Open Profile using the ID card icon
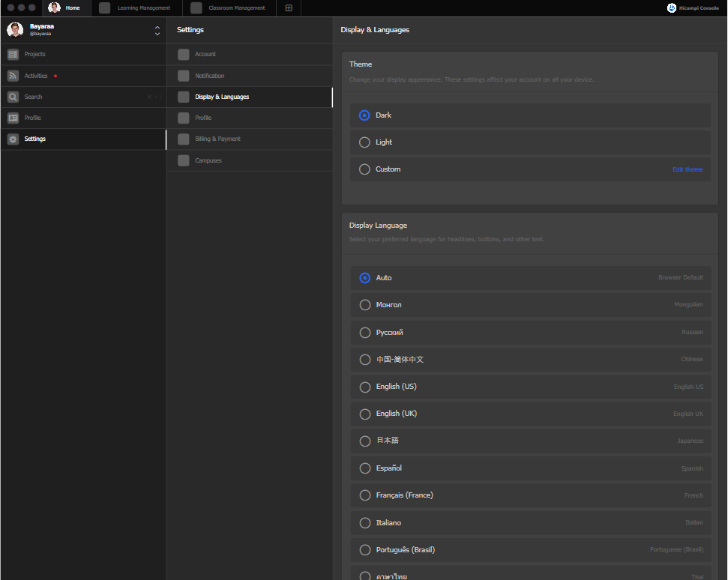 pos(13,118)
